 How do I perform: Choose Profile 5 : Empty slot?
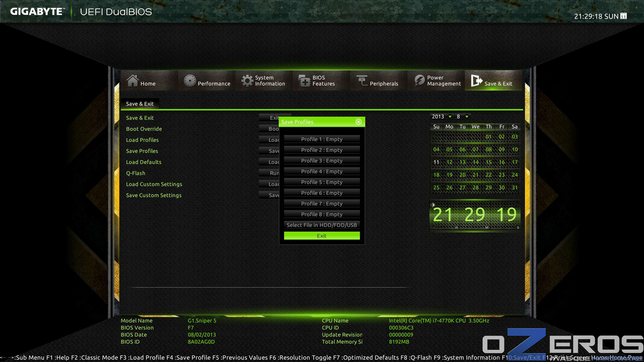[x=322, y=182]
